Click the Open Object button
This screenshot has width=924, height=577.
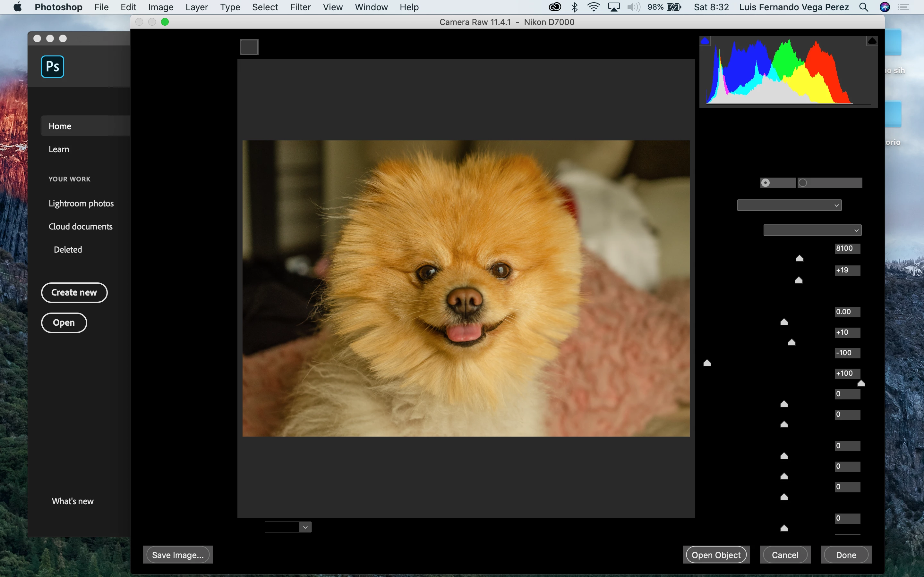click(716, 555)
